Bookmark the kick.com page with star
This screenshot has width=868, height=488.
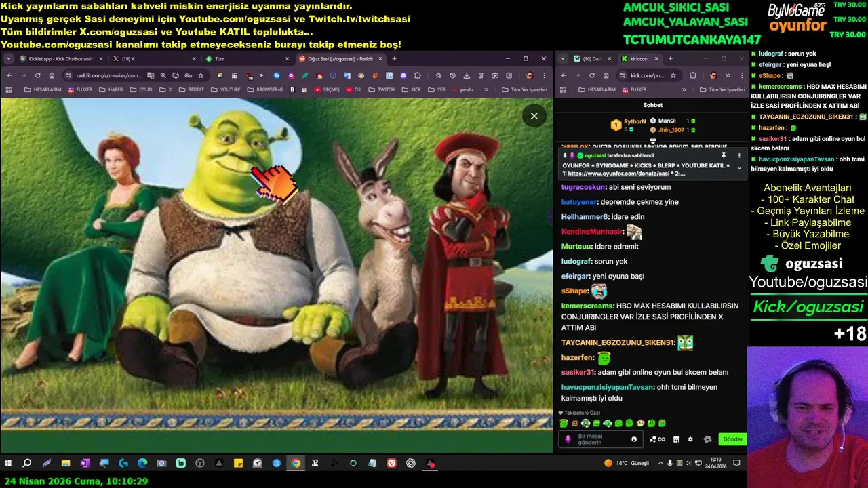click(673, 75)
